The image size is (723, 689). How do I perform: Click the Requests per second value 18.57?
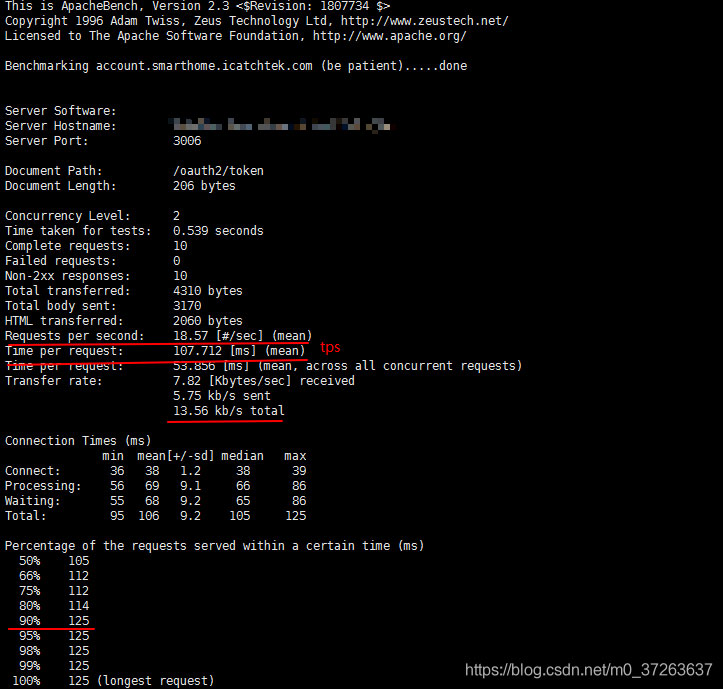(x=191, y=336)
